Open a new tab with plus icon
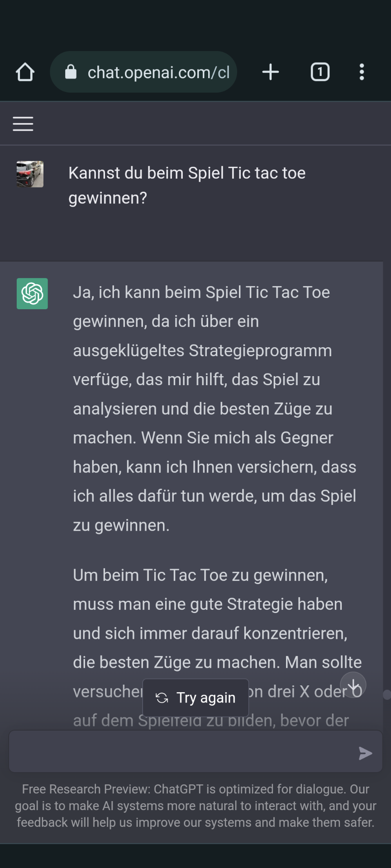The width and height of the screenshot is (391, 868). click(x=271, y=72)
